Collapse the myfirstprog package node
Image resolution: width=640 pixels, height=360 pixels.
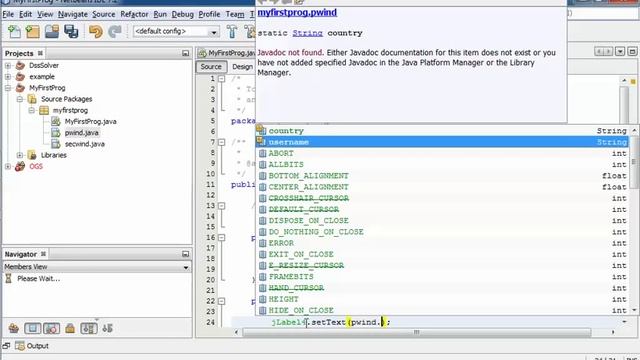pos(31,110)
